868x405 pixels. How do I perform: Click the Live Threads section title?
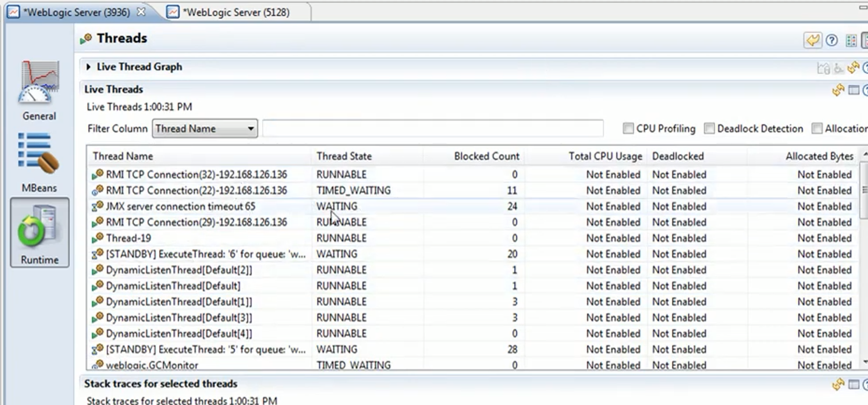click(113, 89)
